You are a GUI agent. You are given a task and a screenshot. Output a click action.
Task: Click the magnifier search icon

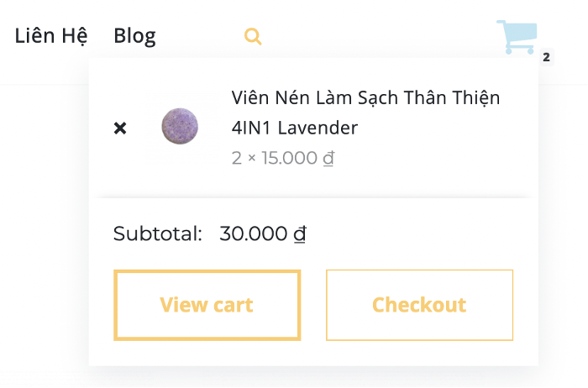pos(253,36)
